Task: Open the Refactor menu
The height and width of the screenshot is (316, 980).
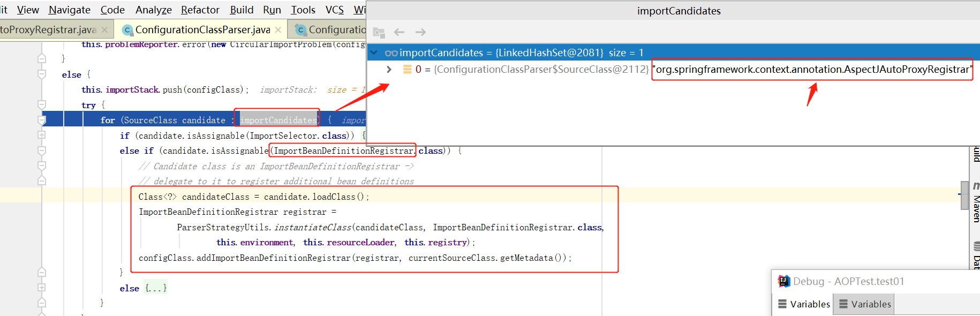Action: [x=200, y=10]
